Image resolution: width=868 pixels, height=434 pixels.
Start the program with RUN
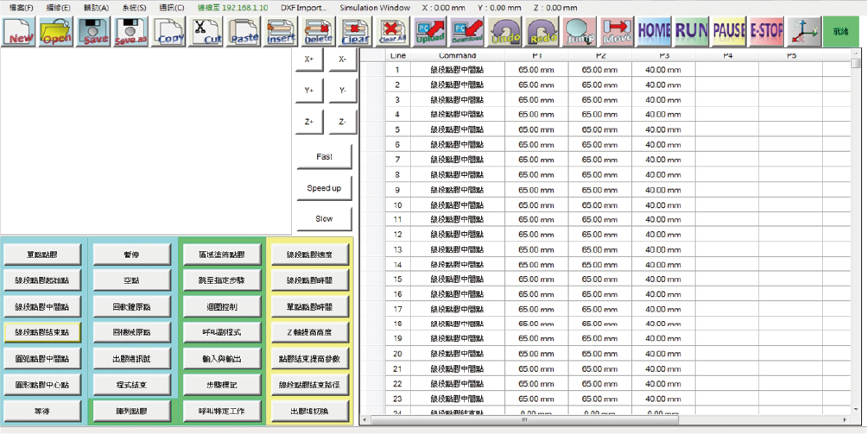pyautogui.click(x=692, y=32)
